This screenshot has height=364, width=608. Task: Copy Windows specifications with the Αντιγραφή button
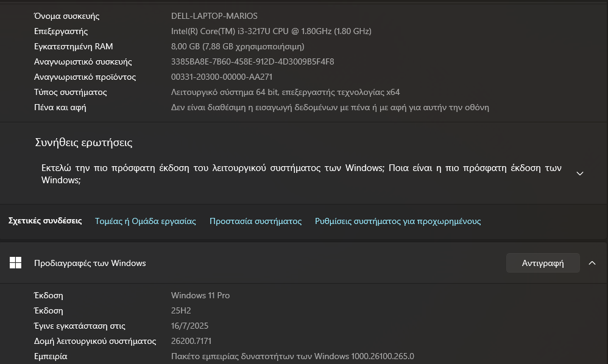(x=542, y=263)
